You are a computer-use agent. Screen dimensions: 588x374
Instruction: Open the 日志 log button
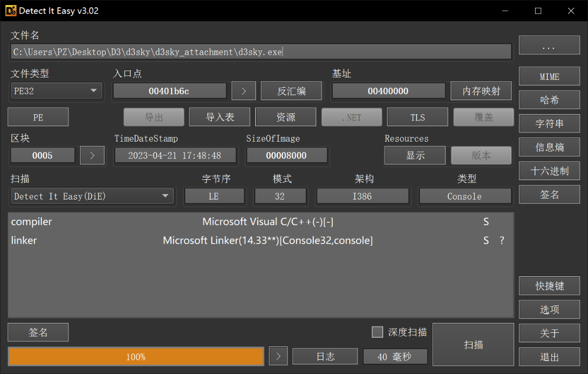[x=325, y=357]
